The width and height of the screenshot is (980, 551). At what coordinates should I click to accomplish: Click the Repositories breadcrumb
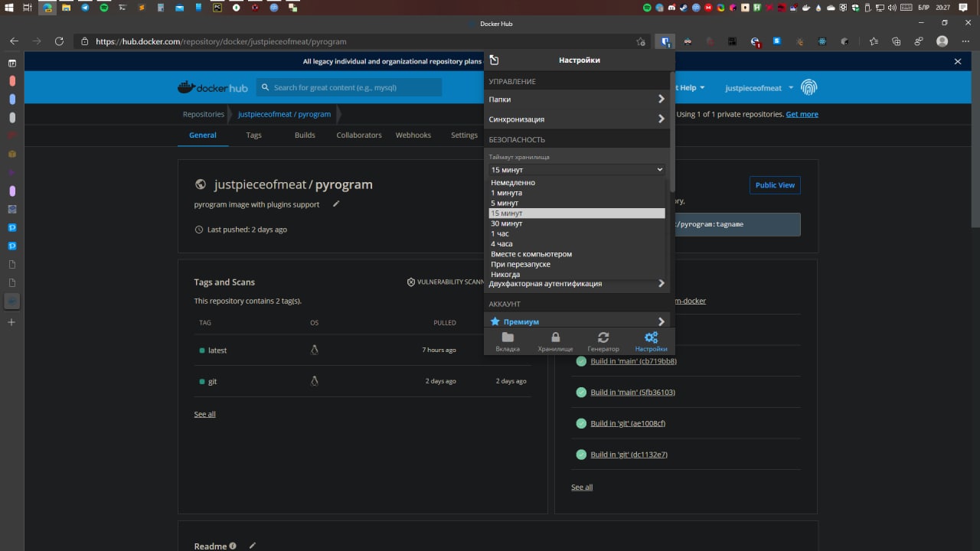[x=203, y=114]
